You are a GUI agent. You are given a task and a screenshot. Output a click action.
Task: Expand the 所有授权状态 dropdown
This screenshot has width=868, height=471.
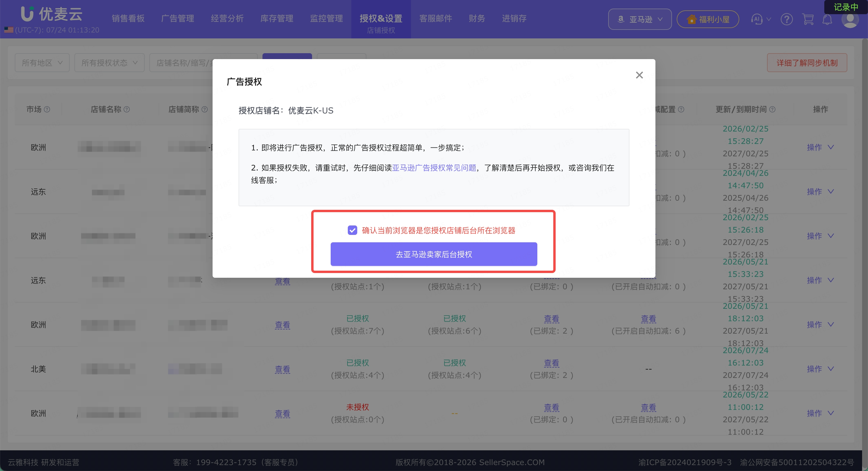(110, 63)
